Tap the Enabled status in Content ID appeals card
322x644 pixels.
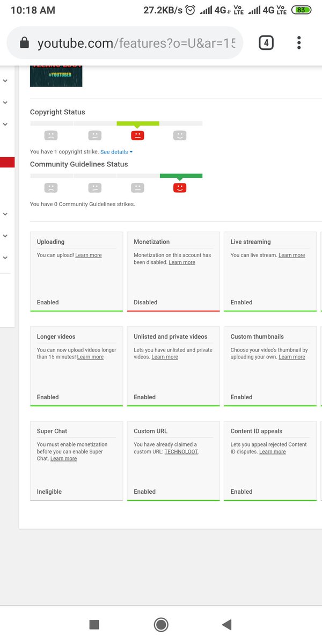(241, 492)
